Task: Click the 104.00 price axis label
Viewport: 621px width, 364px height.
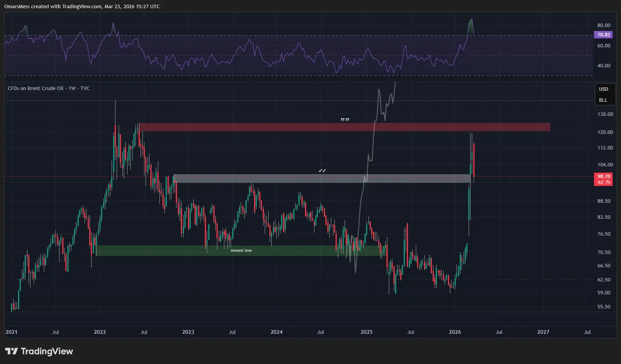Action: (x=605, y=165)
